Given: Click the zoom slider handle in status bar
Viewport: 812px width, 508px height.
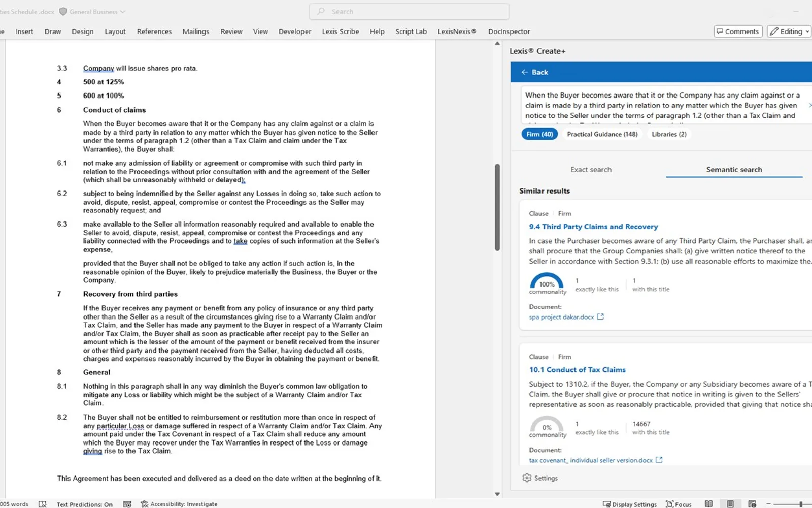Looking at the screenshot, I should (801, 504).
